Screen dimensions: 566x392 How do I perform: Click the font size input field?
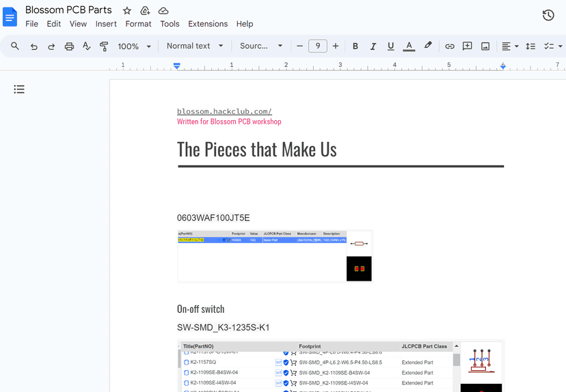(x=318, y=46)
